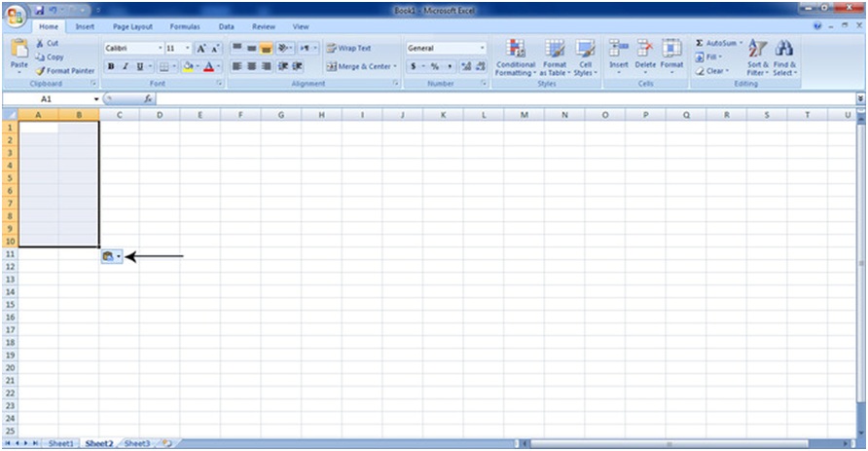Expand the font name Calibri dropdown
This screenshot has width=868, height=451.
[x=159, y=48]
